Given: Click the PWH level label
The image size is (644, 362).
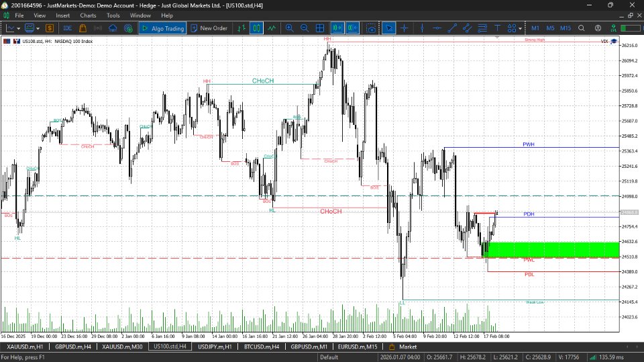Looking at the screenshot, I should [529, 144].
